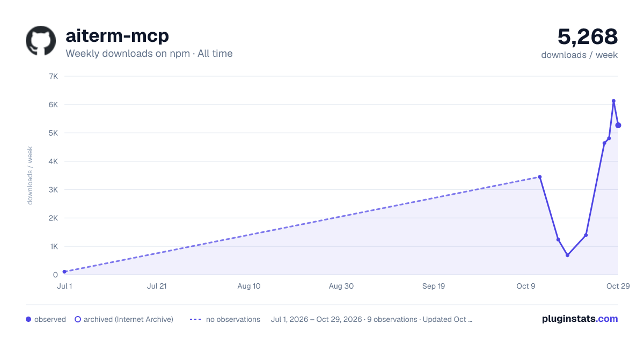Open the pluginstats.com link
The height and width of the screenshot is (338, 644).
[580, 319]
